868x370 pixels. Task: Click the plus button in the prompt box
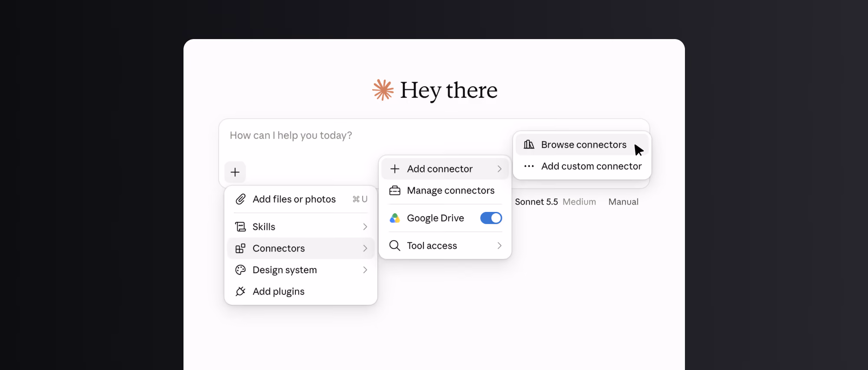point(235,172)
